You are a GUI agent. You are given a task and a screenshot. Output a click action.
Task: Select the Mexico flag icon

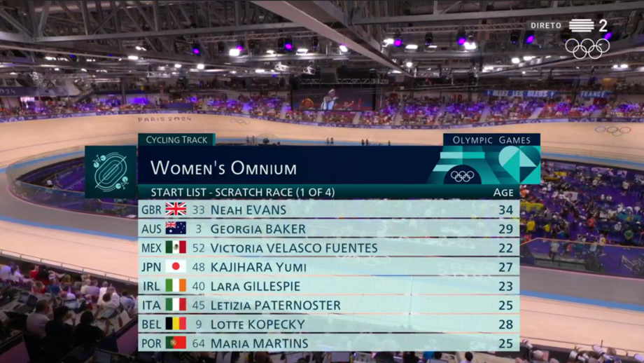pyautogui.click(x=176, y=247)
